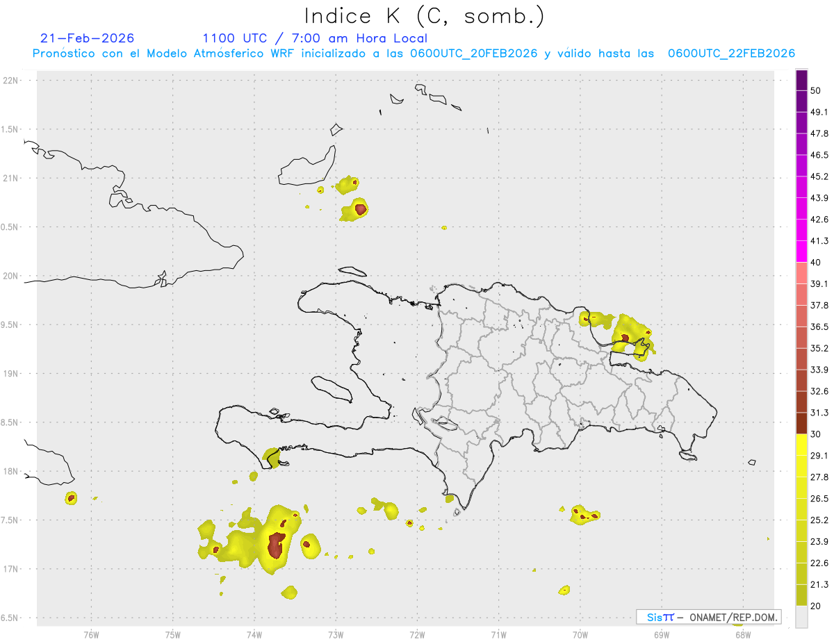Click the legend value "20"

click(x=815, y=606)
